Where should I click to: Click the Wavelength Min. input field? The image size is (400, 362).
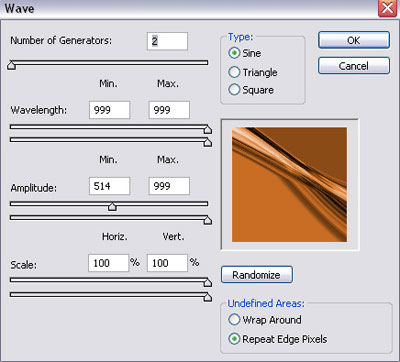point(109,110)
